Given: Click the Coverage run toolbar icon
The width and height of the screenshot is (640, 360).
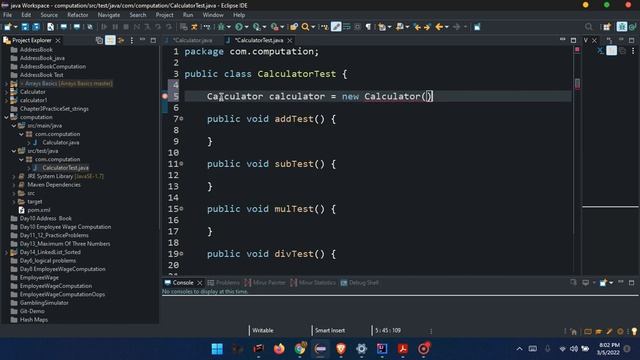Looking at the screenshot, I should coord(256,27).
